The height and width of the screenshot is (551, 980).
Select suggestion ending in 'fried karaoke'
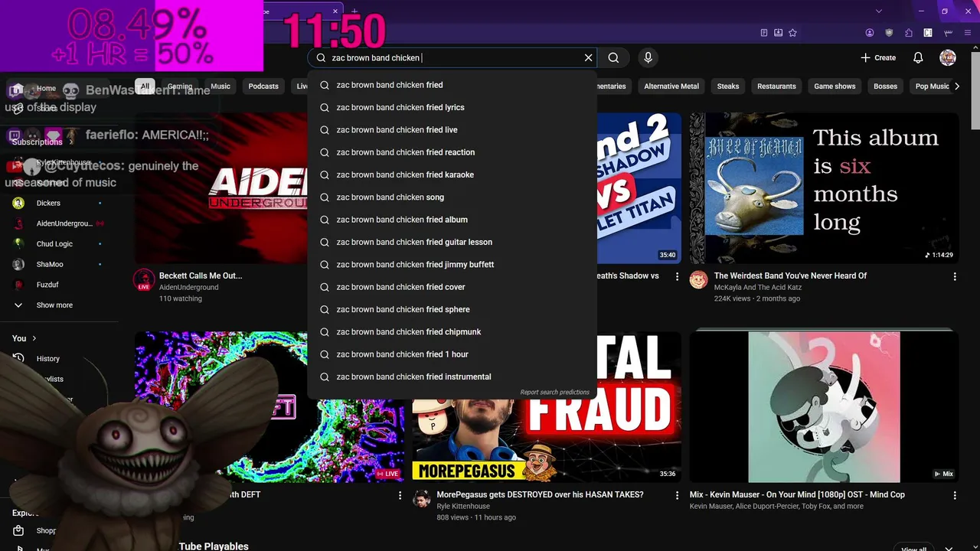click(452, 174)
